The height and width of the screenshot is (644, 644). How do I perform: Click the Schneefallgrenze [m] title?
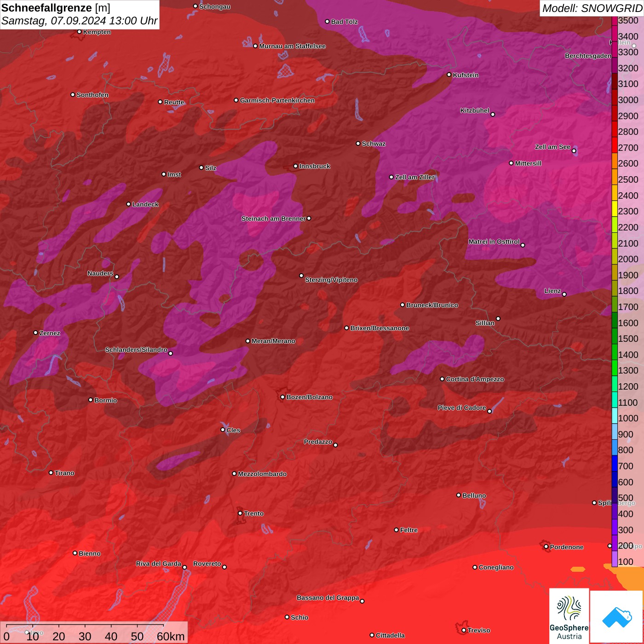coord(56,8)
